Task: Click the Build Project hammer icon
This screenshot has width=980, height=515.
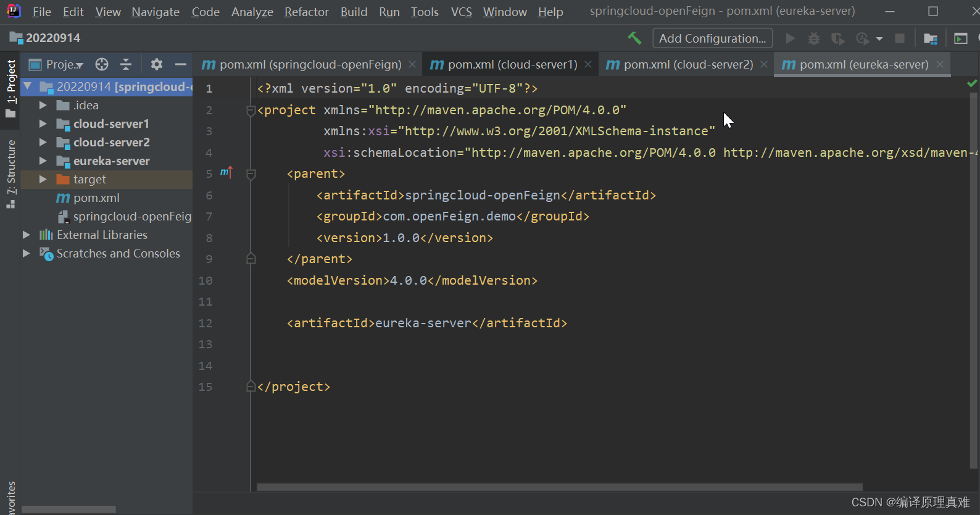Action: pyautogui.click(x=634, y=38)
